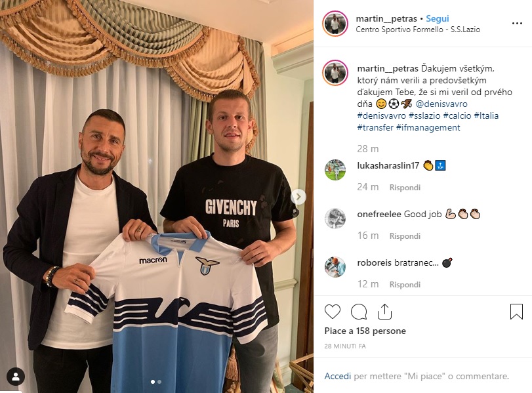
Task: Go to next photo with arrow
Action: [x=298, y=197]
